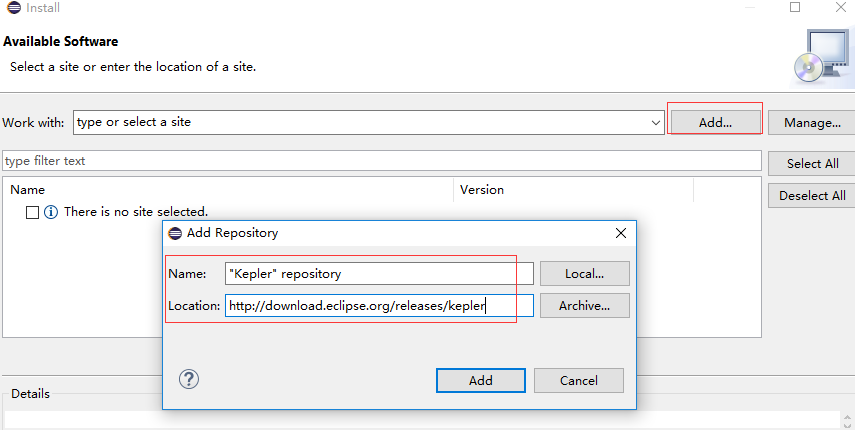Click the Select All button

click(812, 163)
